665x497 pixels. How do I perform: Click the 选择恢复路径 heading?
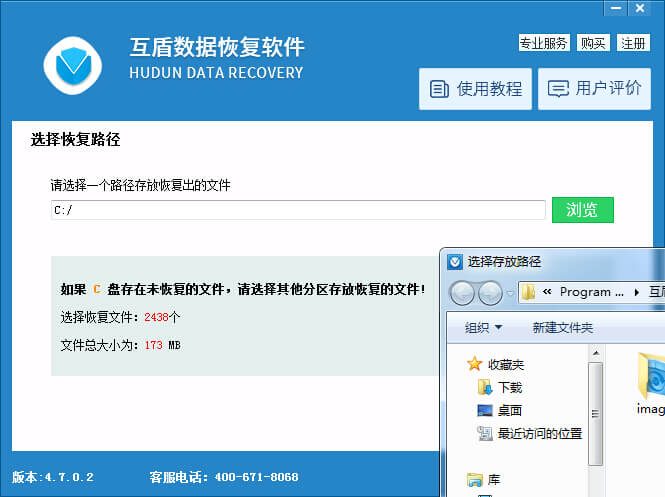(x=75, y=140)
